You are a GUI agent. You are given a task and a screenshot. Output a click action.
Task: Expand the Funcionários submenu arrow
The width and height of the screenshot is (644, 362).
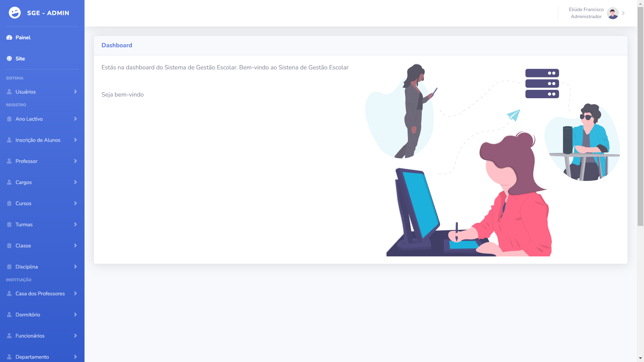(75, 336)
